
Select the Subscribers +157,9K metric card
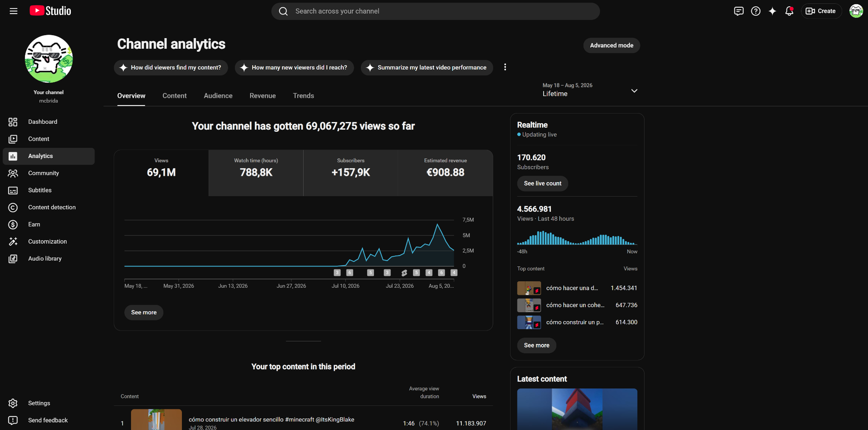pyautogui.click(x=351, y=173)
